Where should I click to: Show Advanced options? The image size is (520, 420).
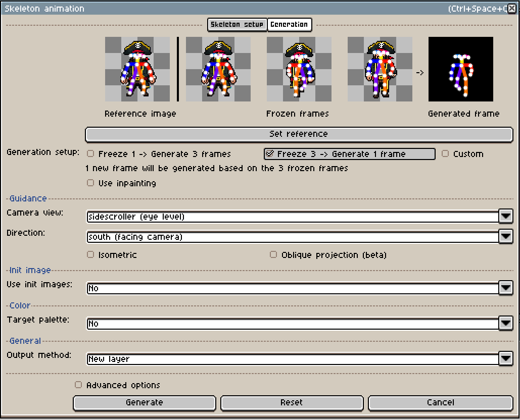[x=78, y=384]
